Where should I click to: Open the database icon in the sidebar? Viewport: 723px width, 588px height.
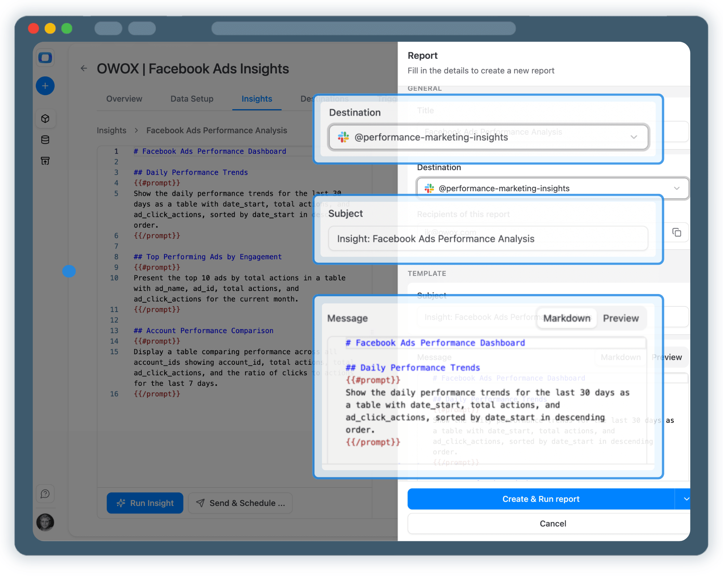point(45,139)
